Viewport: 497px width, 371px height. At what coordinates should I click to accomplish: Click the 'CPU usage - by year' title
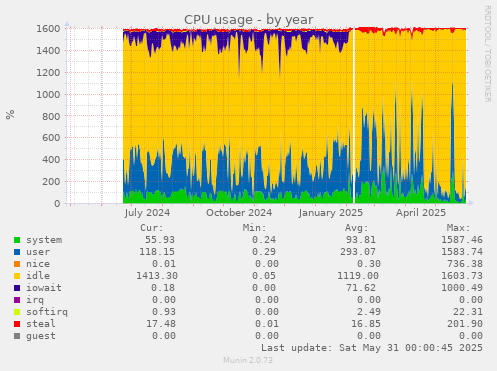tap(249, 20)
